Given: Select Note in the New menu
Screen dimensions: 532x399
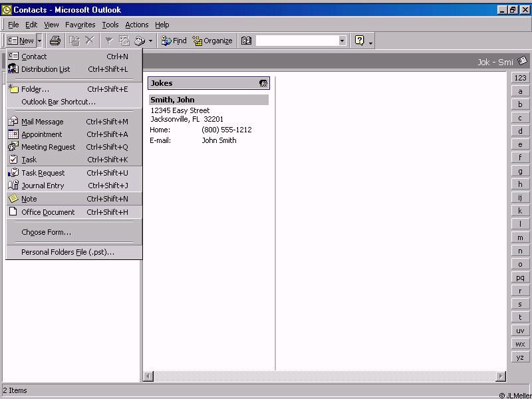Looking at the screenshot, I should point(29,199).
